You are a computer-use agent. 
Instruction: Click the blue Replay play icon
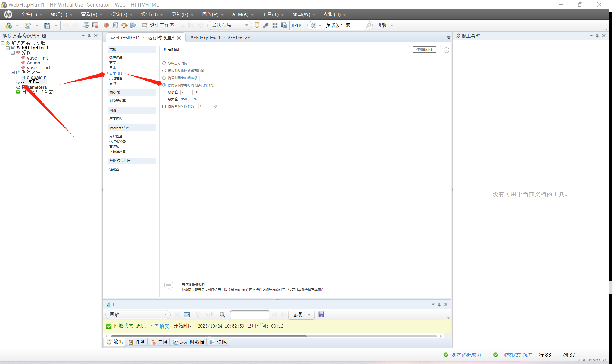click(x=133, y=25)
